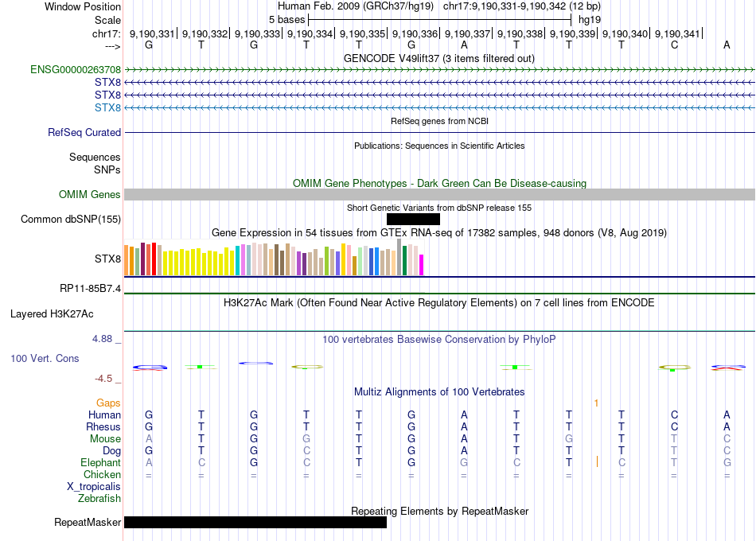Click the H3K27Ac Mark track title
756x541 pixels.
click(x=439, y=303)
